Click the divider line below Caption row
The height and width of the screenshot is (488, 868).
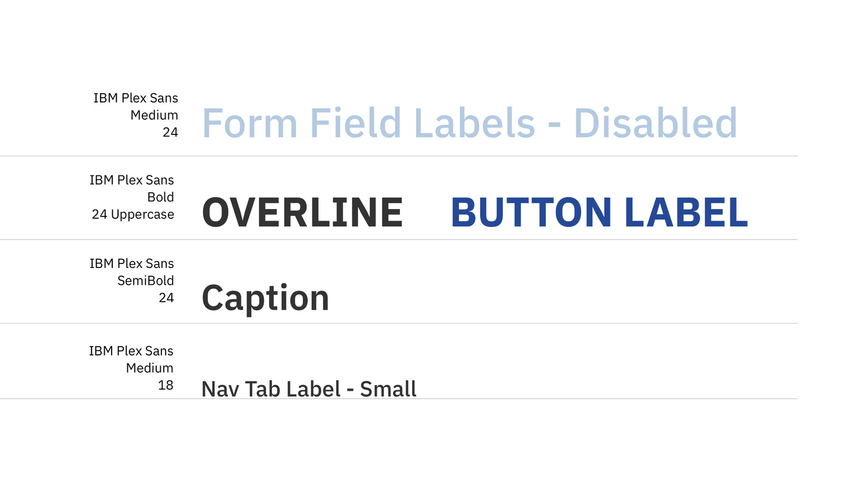point(399,324)
